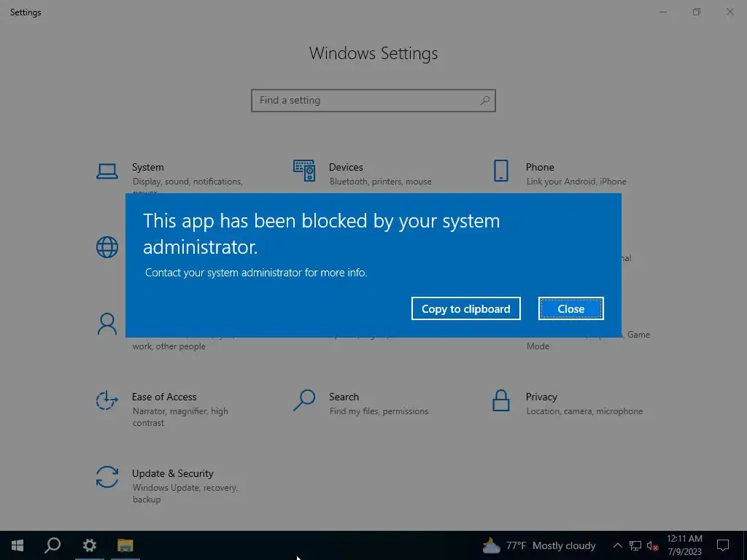The height and width of the screenshot is (560, 747).
Task: Copy the blocked message to clipboard
Action: [x=465, y=308]
